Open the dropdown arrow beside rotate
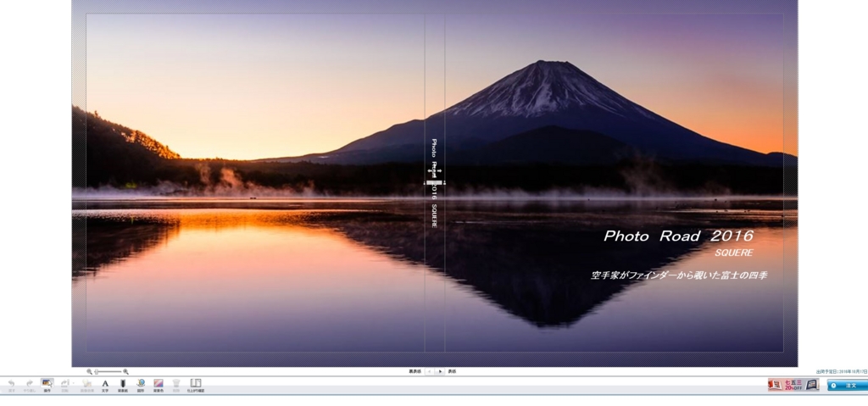 tap(73, 383)
